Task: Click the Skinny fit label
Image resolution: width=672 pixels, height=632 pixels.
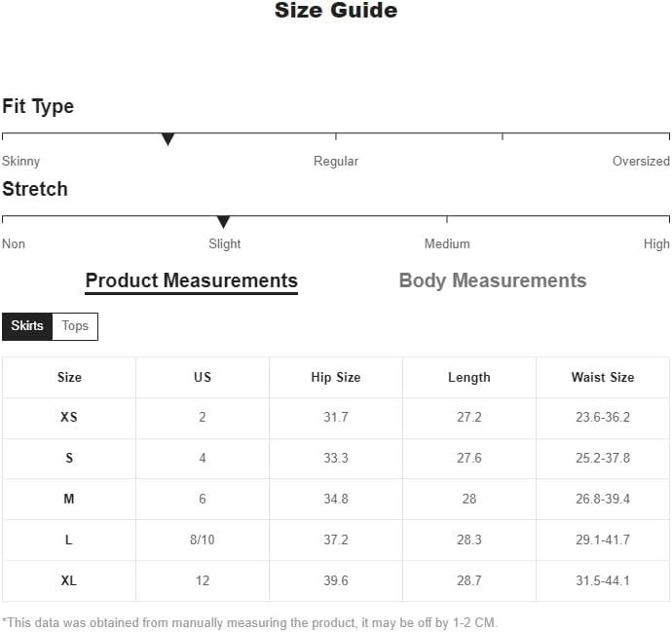Action: [21, 162]
